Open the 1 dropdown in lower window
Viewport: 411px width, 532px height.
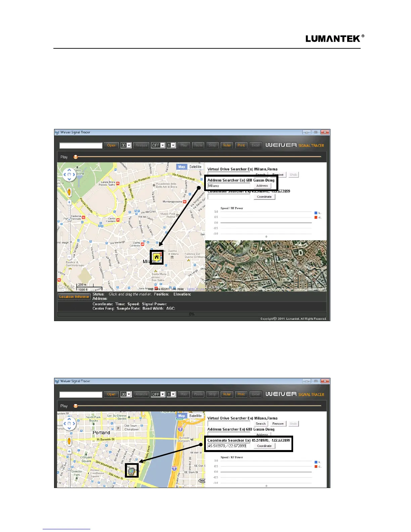coord(171,394)
